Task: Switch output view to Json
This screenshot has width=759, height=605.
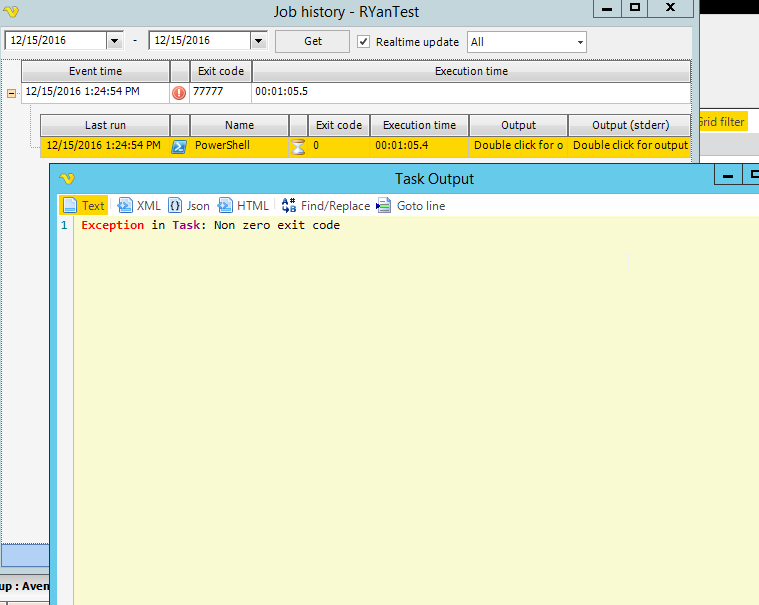Action: click(x=189, y=206)
